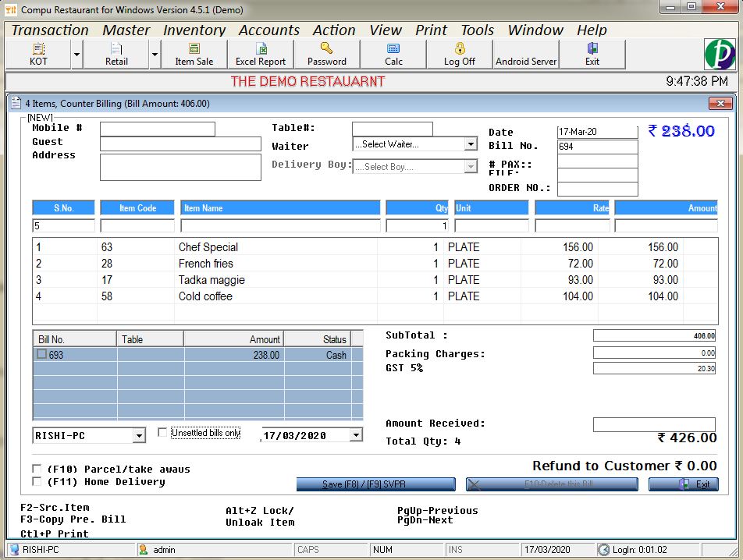Generate an Excel Report
The width and height of the screenshot is (743, 560).
point(260,55)
